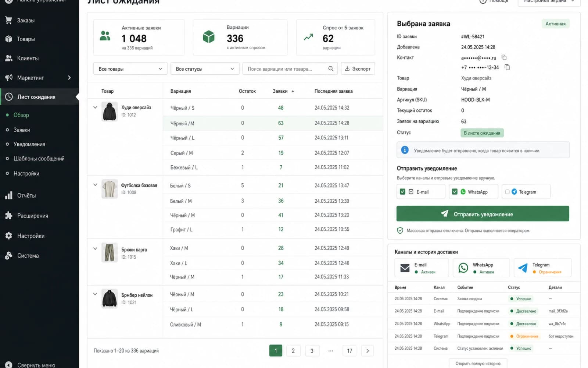Click the Экспорт button
The width and height of the screenshot is (588, 368).
tap(358, 69)
